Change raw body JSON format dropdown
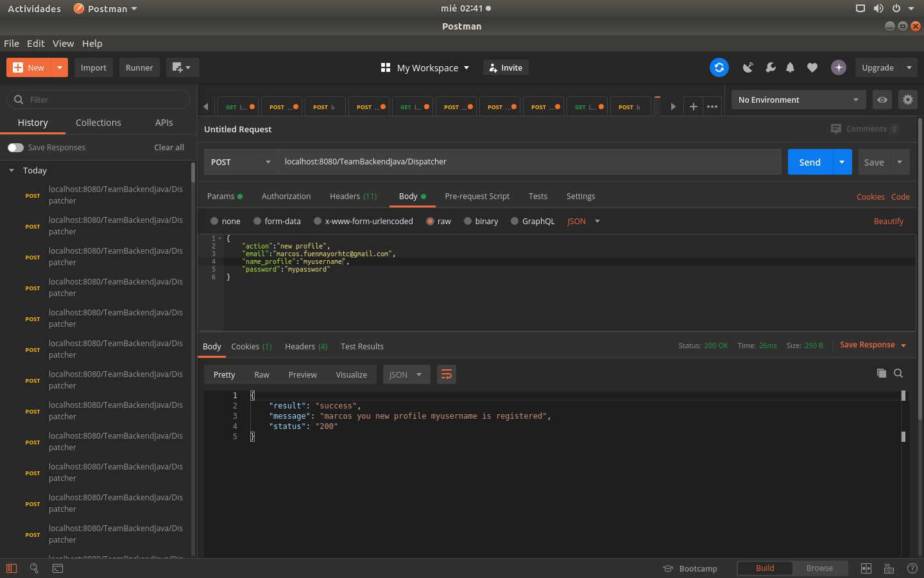924x578 pixels. coord(584,221)
